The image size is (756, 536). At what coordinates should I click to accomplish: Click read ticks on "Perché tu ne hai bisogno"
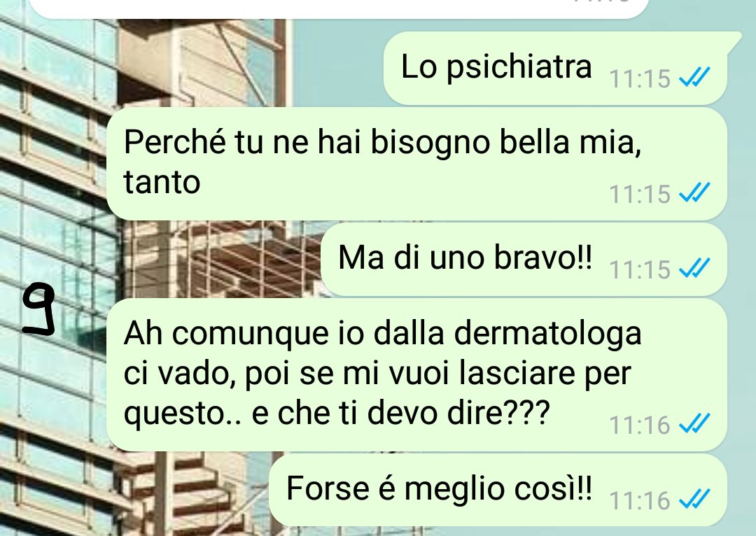point(694,192)
